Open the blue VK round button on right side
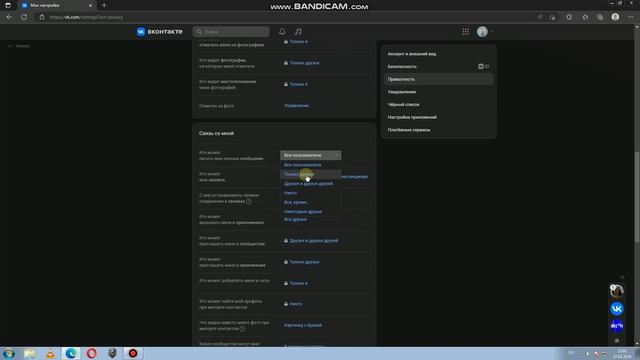The image size is (640, 360). [x=617, y=309]
